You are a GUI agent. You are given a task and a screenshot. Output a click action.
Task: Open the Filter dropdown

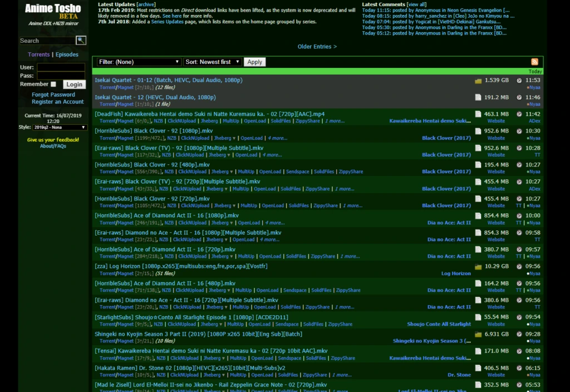[138, 62]
